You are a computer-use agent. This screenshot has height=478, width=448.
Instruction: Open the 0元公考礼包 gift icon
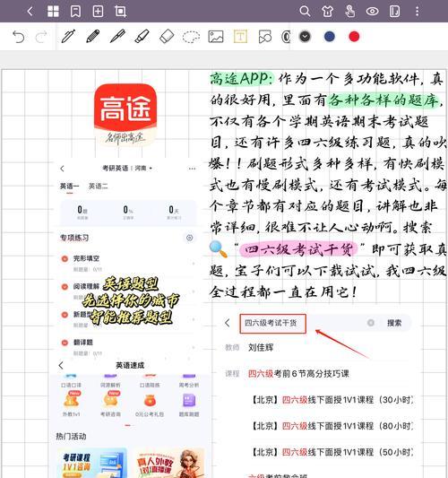[150, 404]
